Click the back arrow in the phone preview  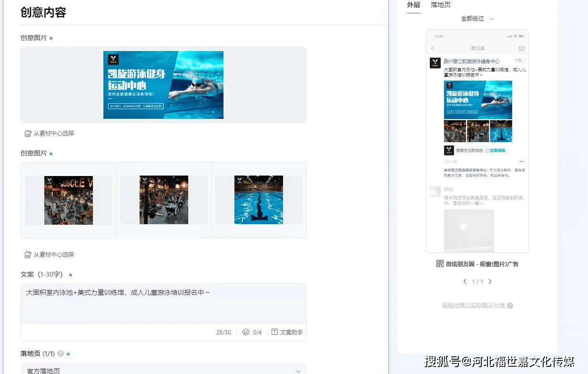[433, 49]
